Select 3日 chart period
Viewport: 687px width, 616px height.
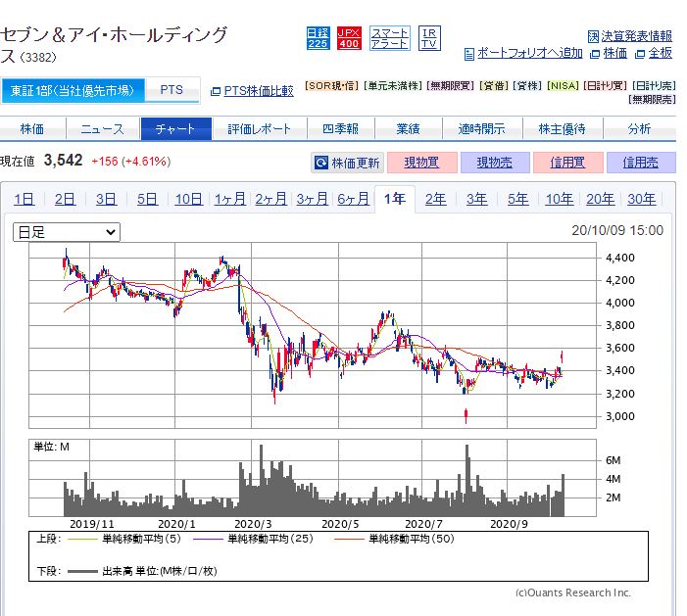click(x=106, y=199)
